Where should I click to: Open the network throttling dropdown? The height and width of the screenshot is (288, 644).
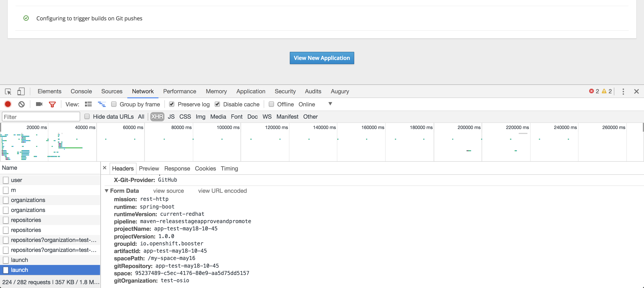(330, 104)
